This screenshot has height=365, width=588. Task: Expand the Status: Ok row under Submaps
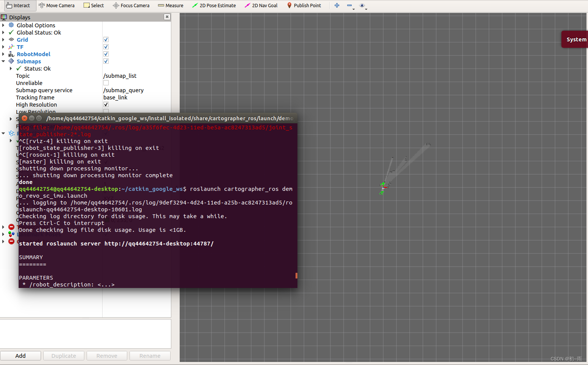click(11, 68)
